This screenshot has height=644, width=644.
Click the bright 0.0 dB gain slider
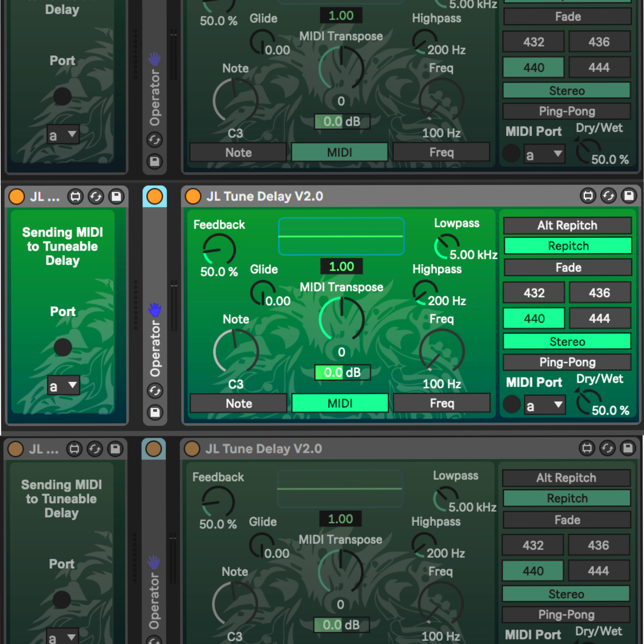342,372
